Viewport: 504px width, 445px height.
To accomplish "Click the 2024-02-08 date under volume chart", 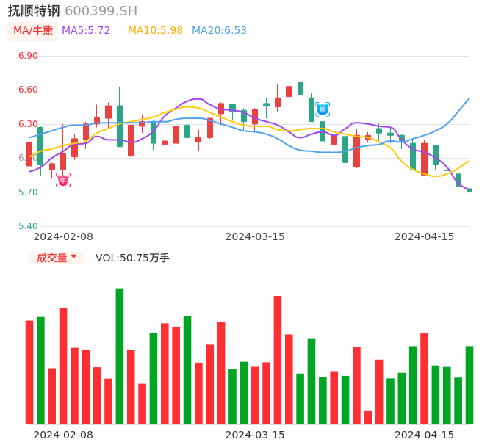I will coord(63,435).
